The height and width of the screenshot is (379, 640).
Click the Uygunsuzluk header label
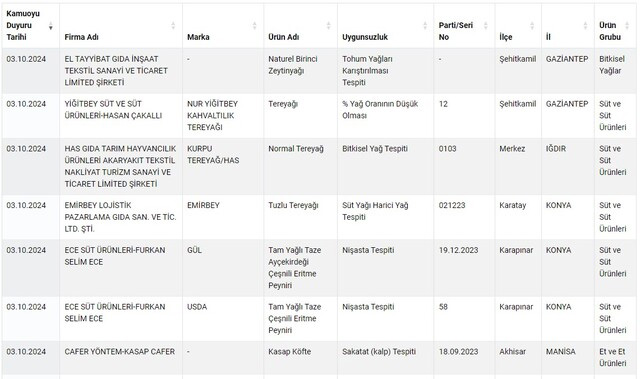click(365, 37)
